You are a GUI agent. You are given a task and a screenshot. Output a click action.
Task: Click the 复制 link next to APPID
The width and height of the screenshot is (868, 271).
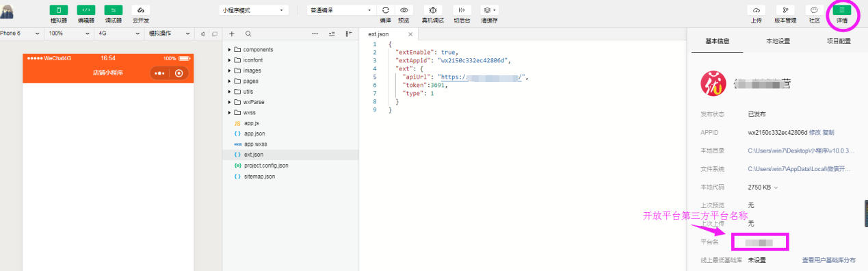click(x=828, y=132)
